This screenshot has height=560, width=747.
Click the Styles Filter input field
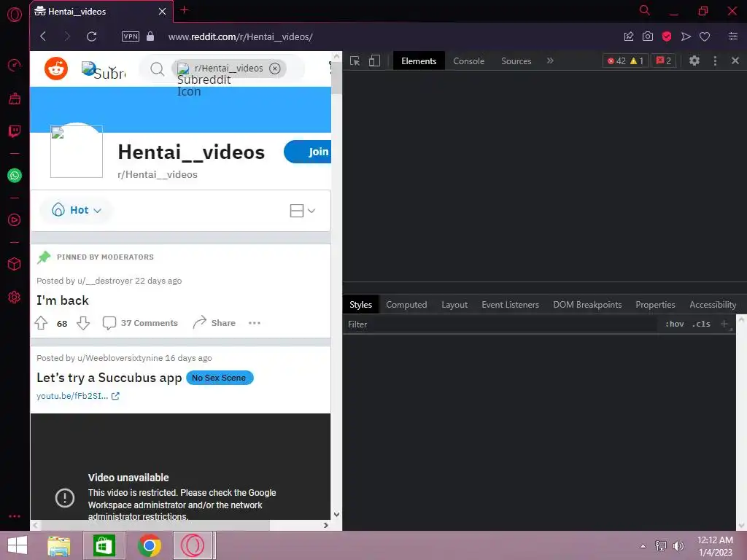click(502, 324)
